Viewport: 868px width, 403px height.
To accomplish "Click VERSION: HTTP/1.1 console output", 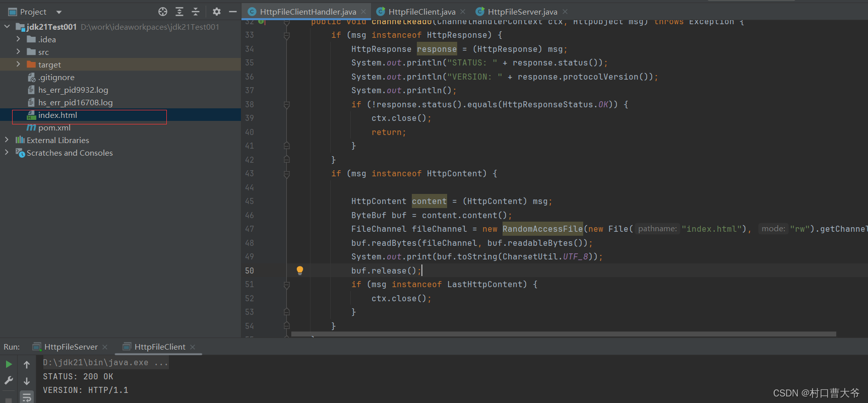I will (86, 390).
